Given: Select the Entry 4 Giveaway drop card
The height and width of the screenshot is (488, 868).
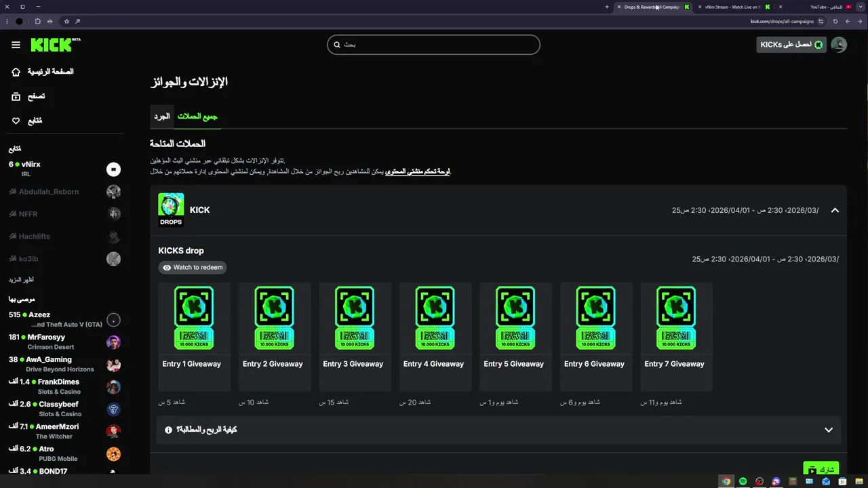Looking at the screenshot, I should (x=435, y=337).
